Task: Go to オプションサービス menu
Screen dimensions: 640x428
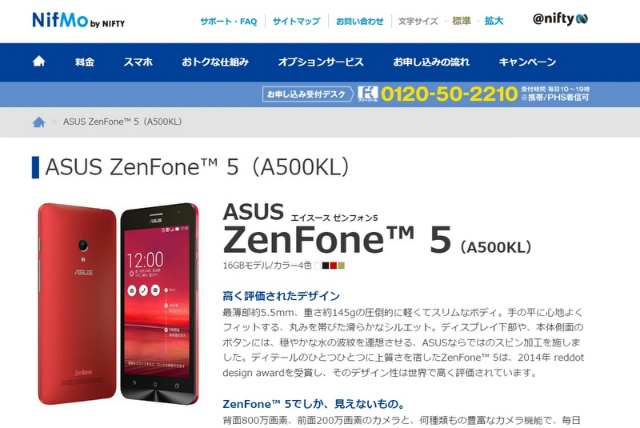Action: pyautogui.click(x=320, y=62)
